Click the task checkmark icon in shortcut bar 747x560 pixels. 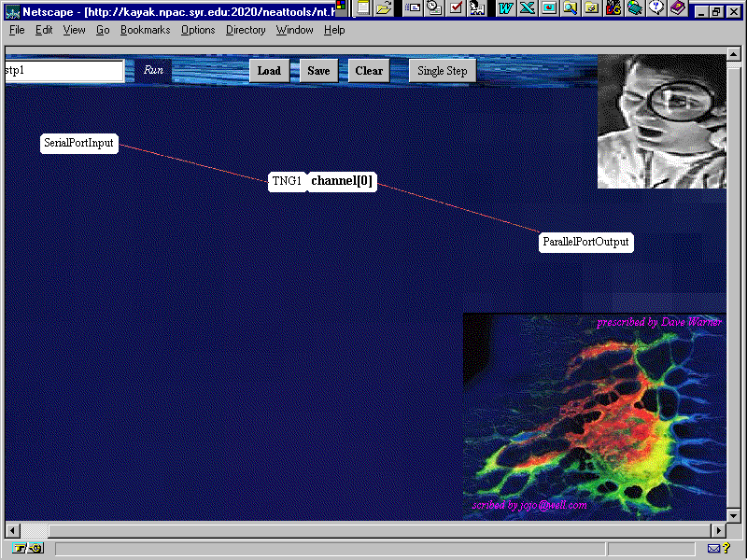click(456, 7)
